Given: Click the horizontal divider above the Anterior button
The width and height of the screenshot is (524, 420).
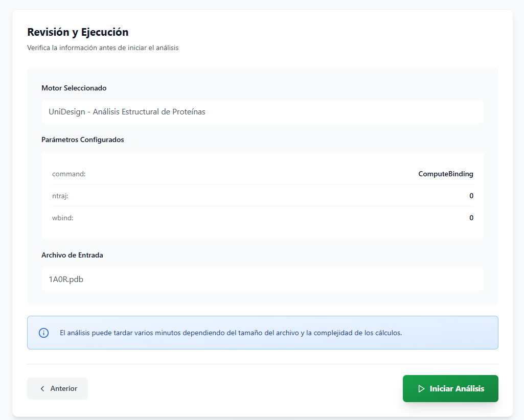Looking at the screenshot, I should [262, 364].
